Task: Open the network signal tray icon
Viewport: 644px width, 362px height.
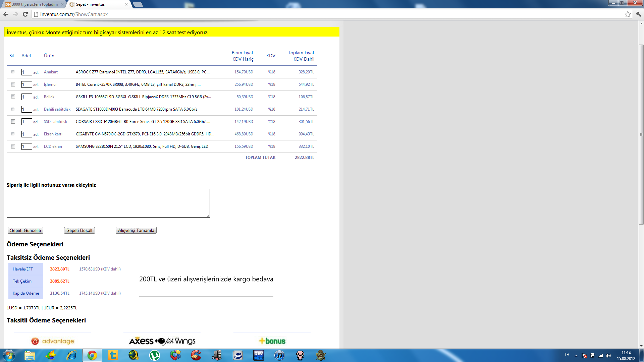Action: [x=600, y=356]
